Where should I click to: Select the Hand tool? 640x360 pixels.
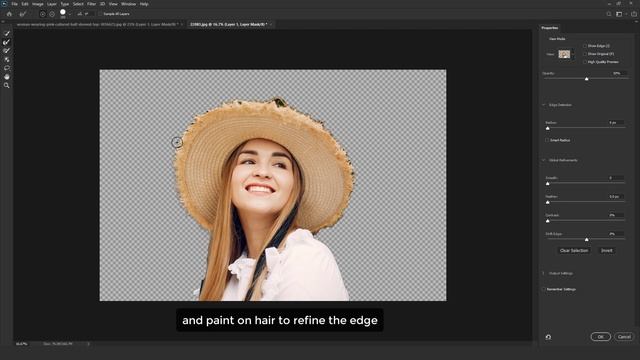tap(7, 77)
